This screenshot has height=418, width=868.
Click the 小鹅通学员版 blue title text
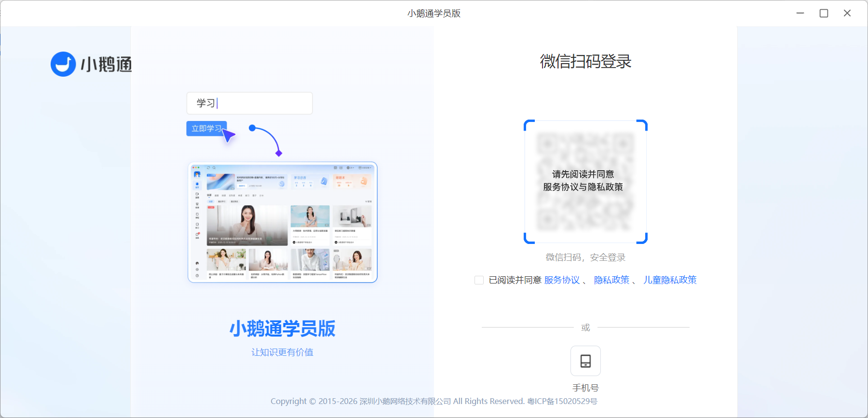click(x=283, y=328)
